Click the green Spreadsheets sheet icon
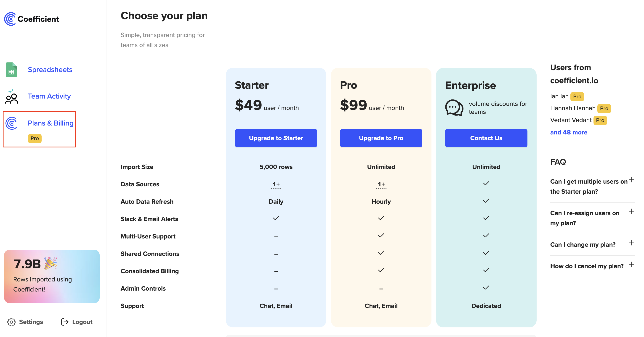Viewport: 644px width, 337px height. 11,70
